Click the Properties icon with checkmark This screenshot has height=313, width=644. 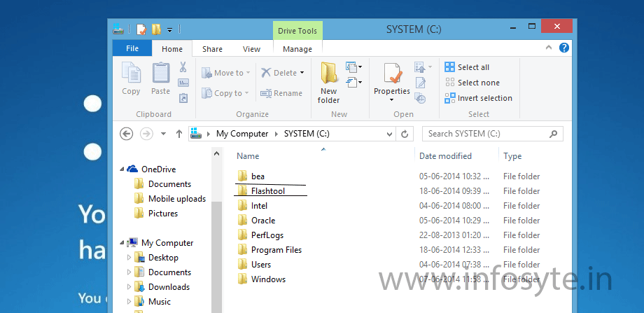(392, 74)
